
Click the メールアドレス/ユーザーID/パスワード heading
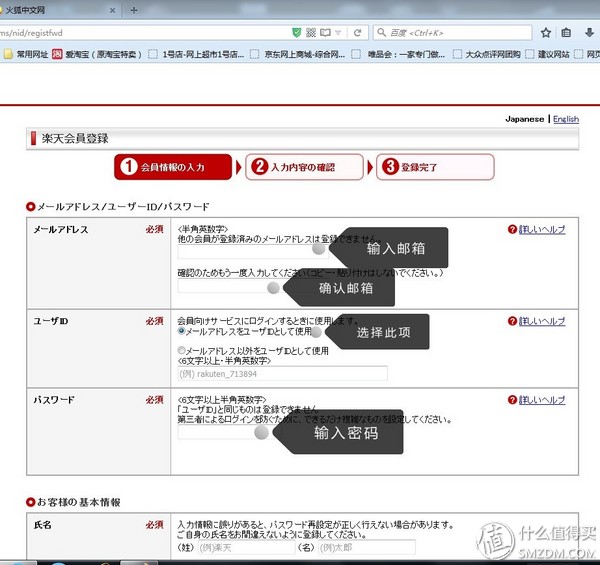point(123,207)
